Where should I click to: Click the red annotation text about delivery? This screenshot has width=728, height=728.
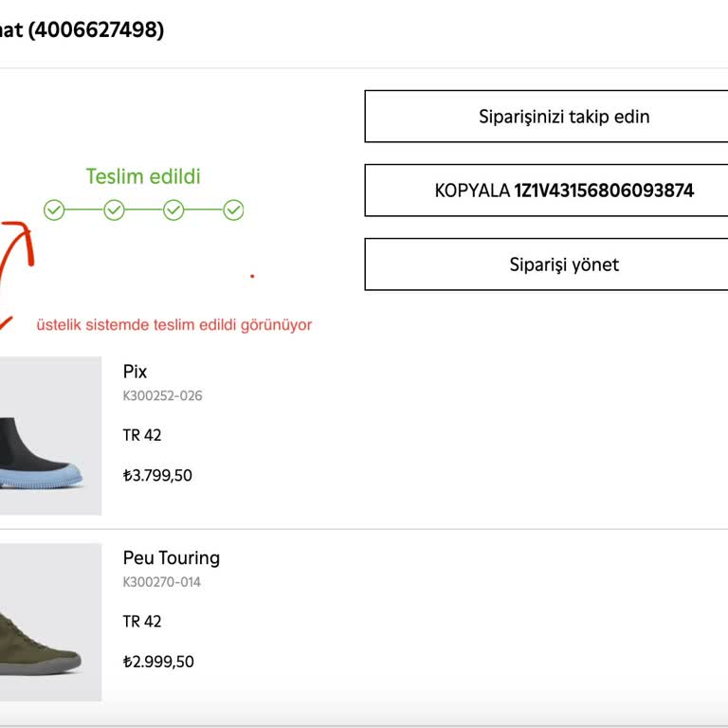(174, 325)
